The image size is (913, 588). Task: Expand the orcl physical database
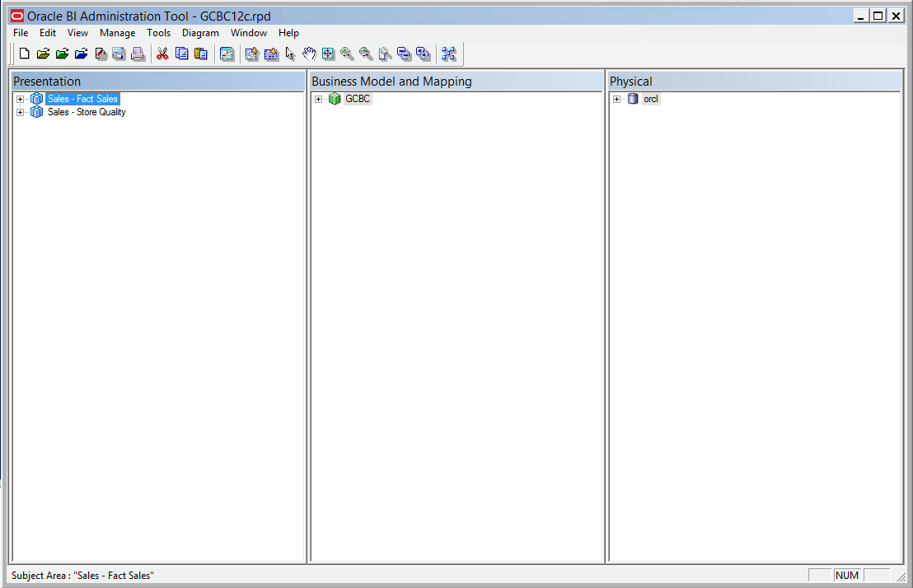(x=616, y=98)
